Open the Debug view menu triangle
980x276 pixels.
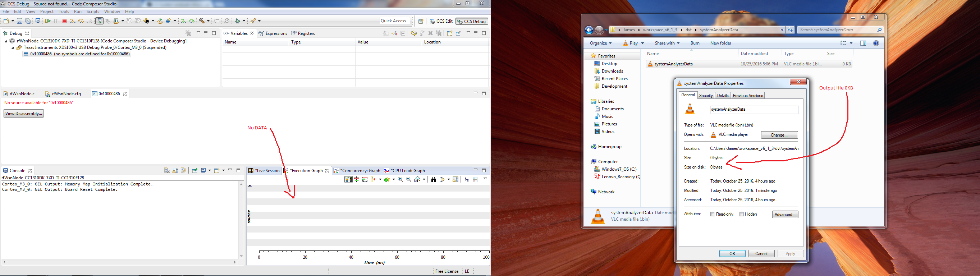198,32
